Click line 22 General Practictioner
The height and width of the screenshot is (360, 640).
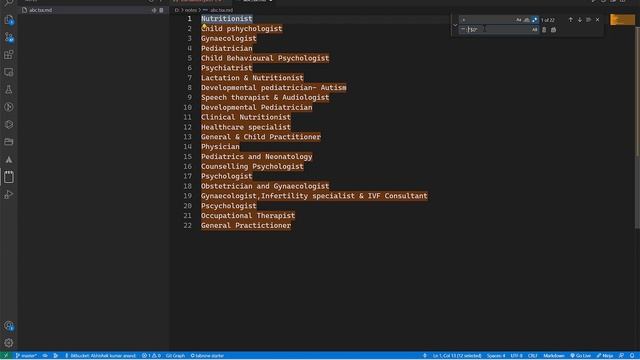coord(246,225)
